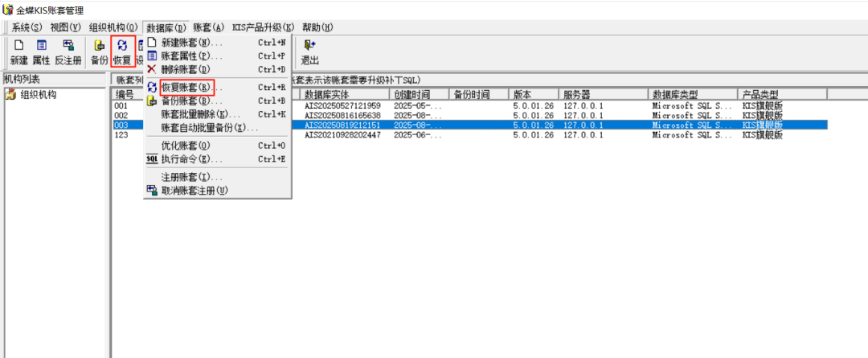
Task: Click the 数据库类型 column header
Action: pyautogui.click(x=694, y=93)
